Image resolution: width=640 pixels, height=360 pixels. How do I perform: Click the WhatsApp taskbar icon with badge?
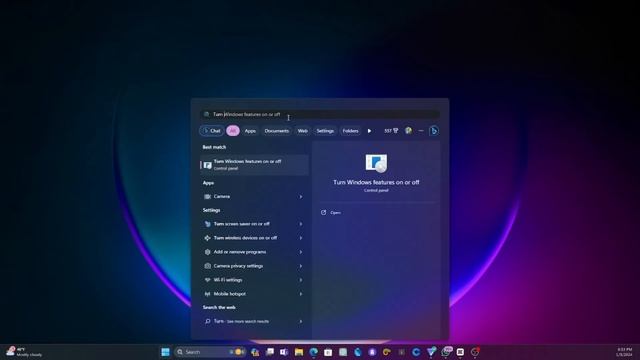(x=446, y=352)
